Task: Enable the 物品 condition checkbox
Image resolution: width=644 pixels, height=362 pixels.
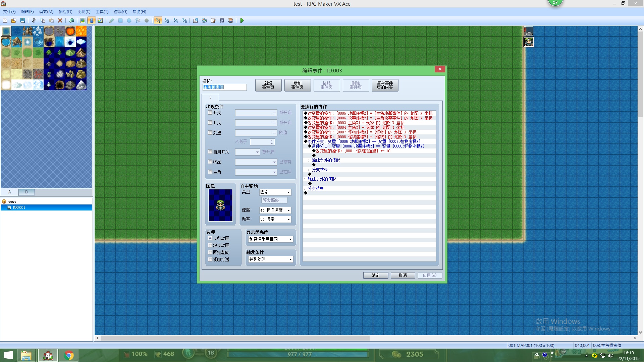Action: [210, 162]
